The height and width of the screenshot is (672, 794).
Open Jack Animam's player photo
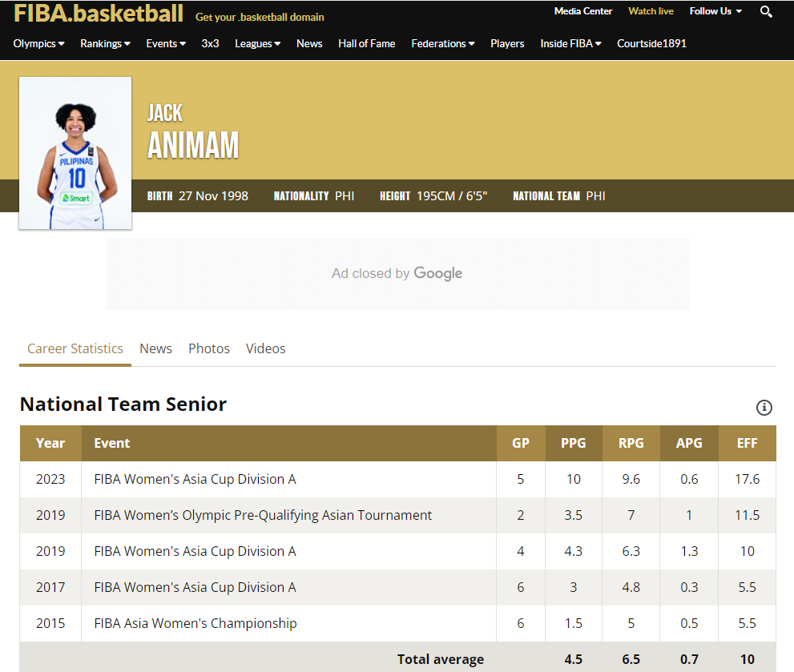tap(75, 153)
